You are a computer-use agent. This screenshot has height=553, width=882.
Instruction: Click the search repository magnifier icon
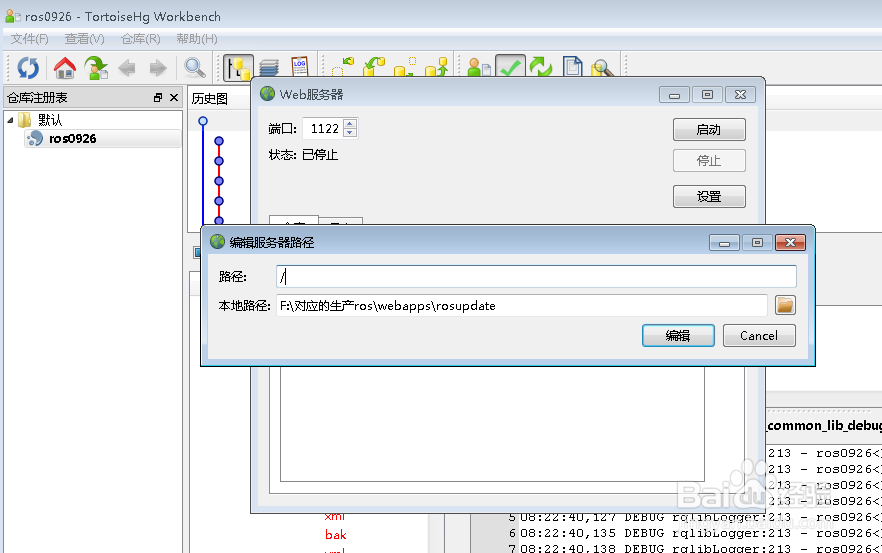601,68
